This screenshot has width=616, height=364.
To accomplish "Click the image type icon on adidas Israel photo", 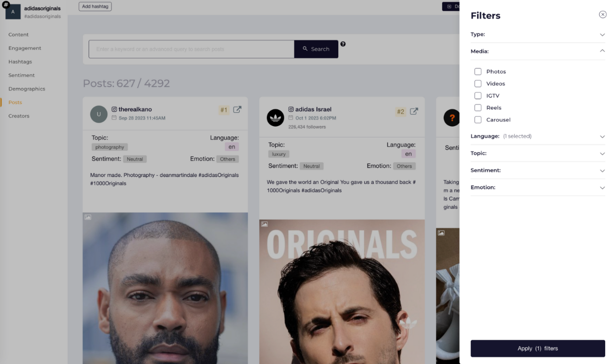I will [264, 224].
